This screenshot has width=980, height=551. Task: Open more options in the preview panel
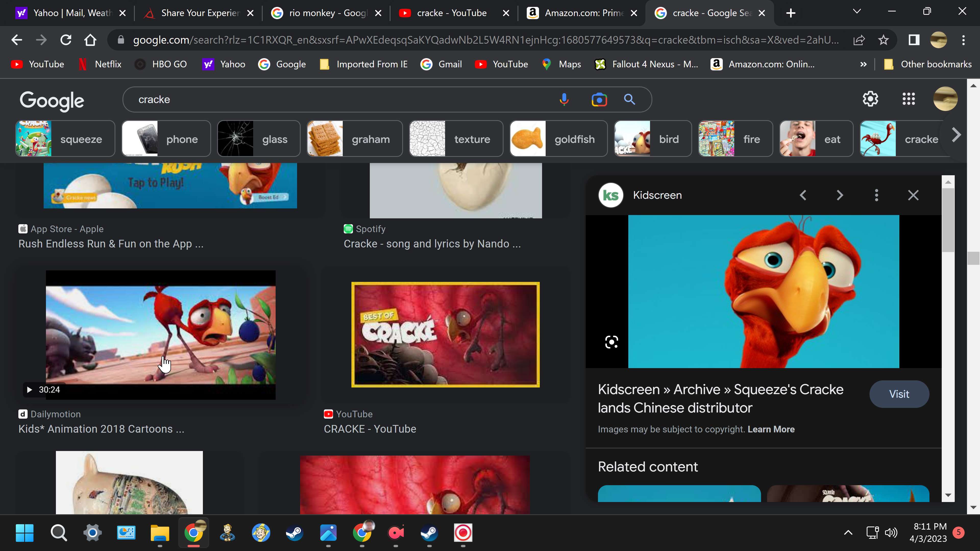[877, 195]
